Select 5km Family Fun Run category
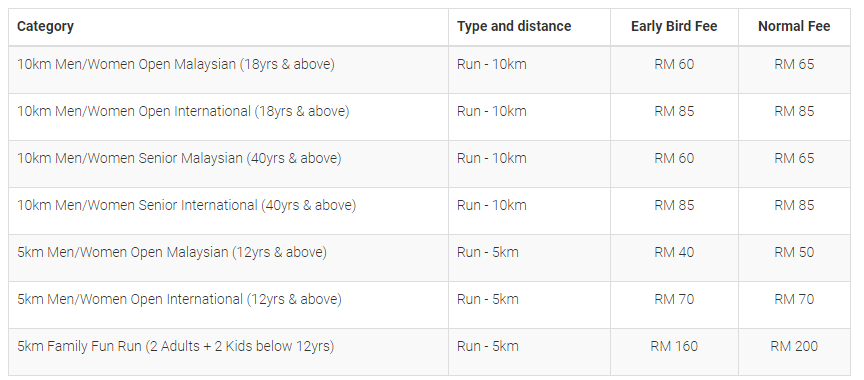Image resolution: width=864 pixels, height=380 pixels. click(x=175, y=346)
